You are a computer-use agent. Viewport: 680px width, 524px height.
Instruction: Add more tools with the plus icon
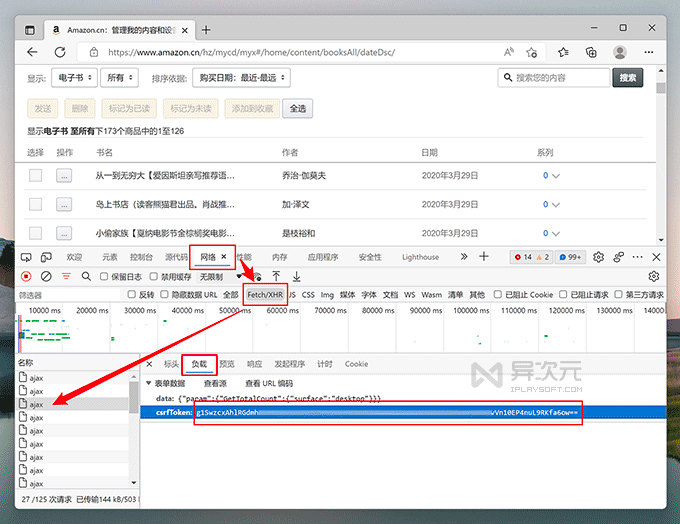pyautogui.click(x=484, y=257)
